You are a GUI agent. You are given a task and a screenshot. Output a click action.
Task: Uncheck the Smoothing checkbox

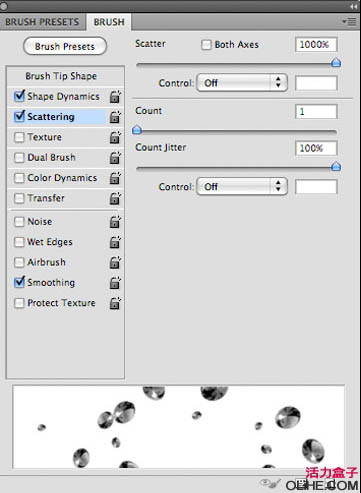[x=19, y=282]
